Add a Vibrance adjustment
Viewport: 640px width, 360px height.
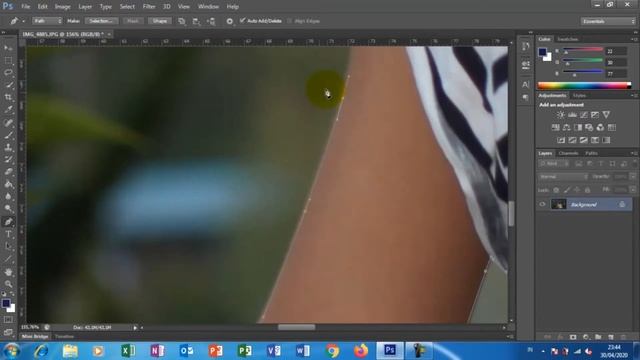607,115
